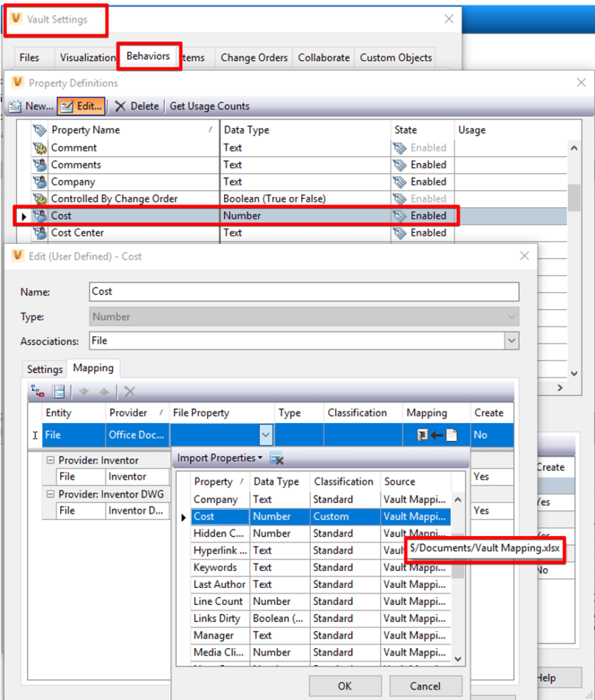Select Cost Center property row

pos(290,232)
